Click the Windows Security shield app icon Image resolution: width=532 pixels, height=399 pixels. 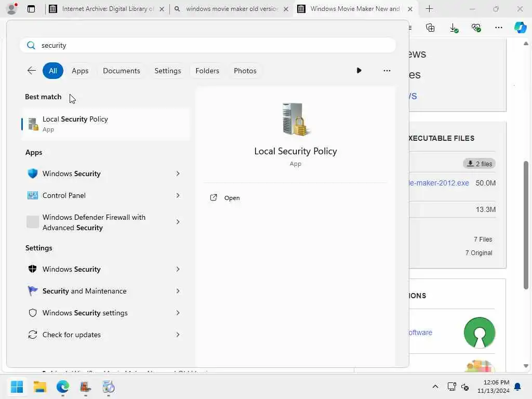33,174
